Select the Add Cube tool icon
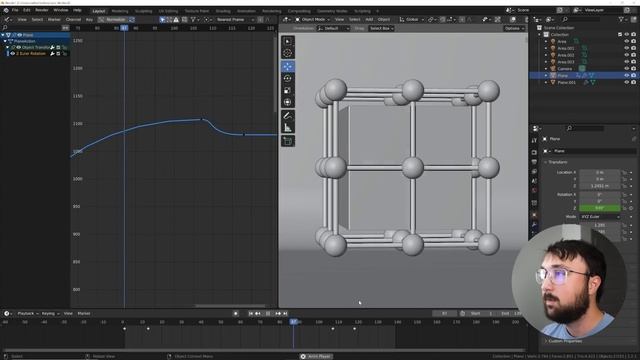Image resolution: width=640 pixels, height=360 pixels. tap(288, 141)
